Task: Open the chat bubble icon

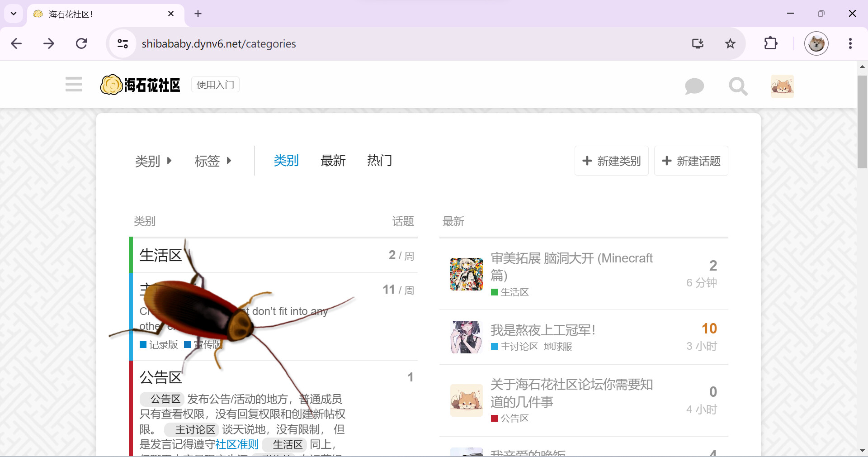Action: tap(694, 86)
